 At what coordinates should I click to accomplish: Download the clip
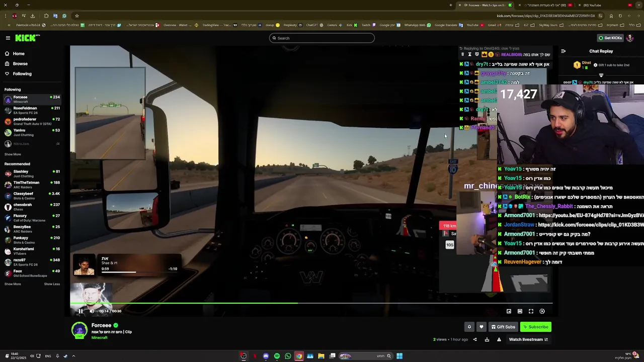(487, 339)
